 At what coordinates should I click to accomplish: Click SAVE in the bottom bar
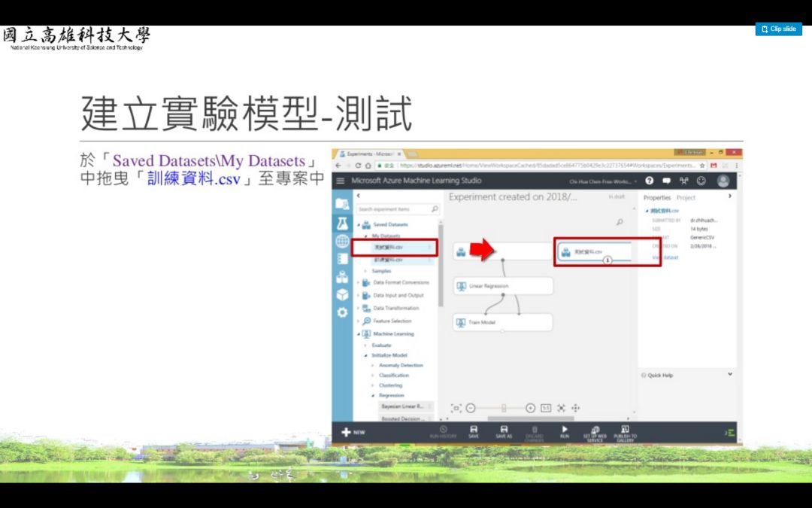tap(474, 432)
